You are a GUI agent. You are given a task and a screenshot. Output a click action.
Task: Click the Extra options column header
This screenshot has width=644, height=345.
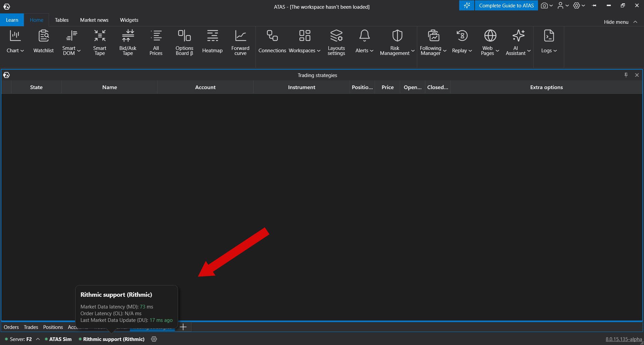tap(546, 87)
